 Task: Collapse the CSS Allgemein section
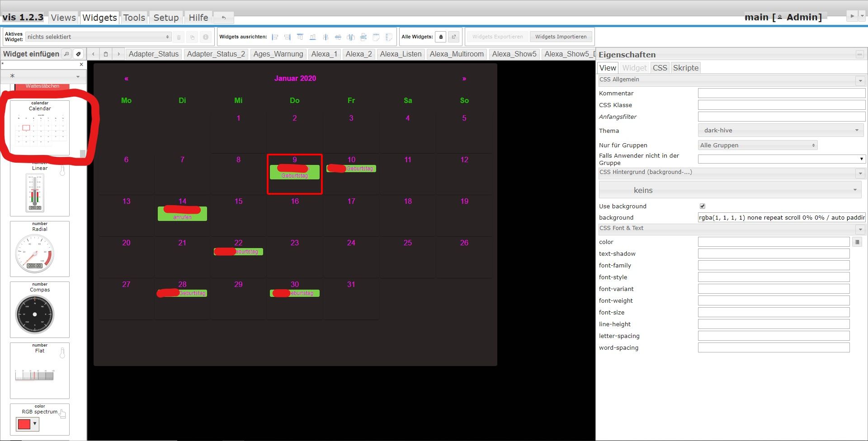click(x=860, y=81)
